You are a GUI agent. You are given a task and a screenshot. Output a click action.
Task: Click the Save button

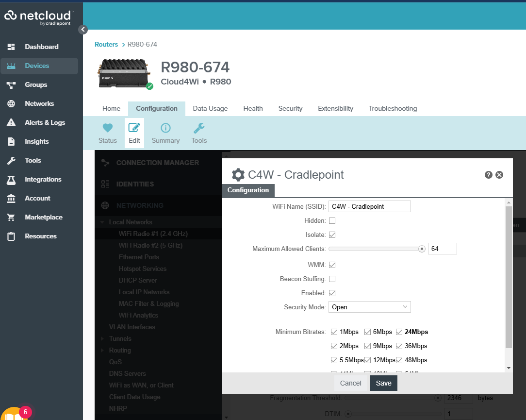tap(383, 383)
